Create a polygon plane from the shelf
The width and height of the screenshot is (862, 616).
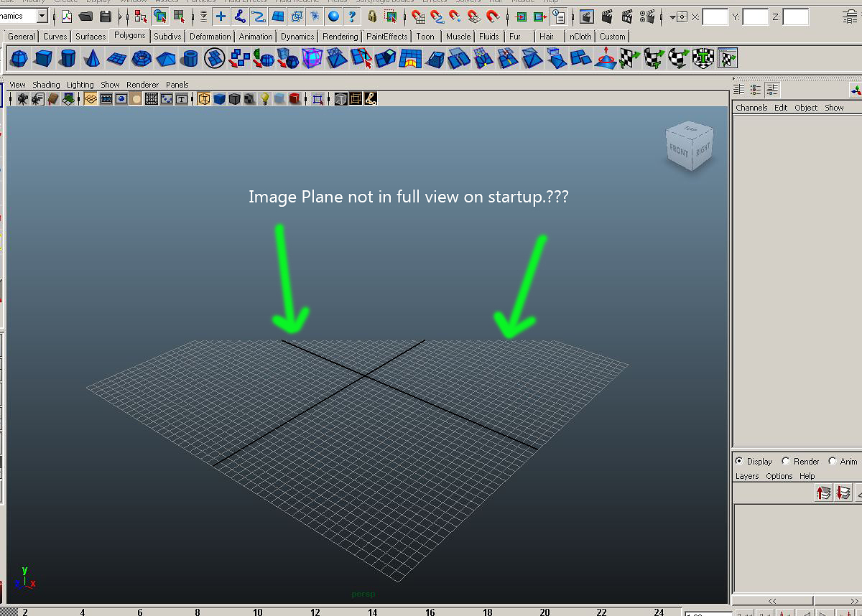tap(117, 58)
